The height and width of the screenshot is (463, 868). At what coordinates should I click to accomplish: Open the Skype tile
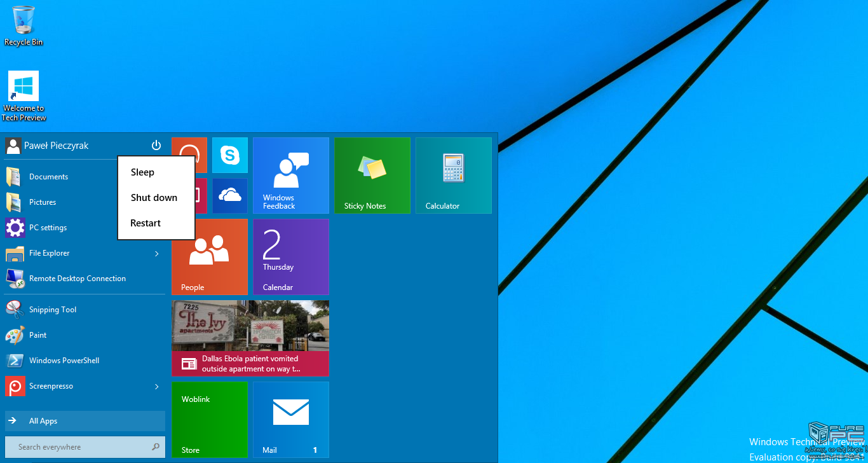point(229,155)
